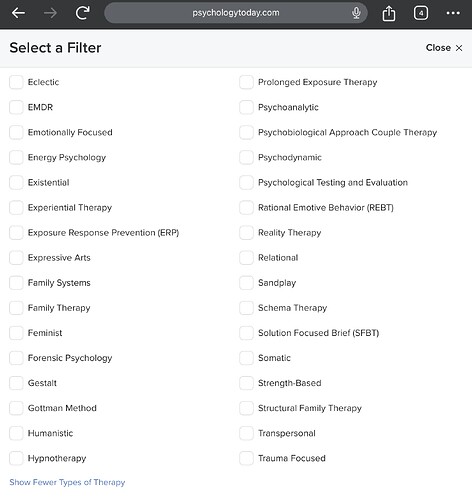Open the three-dot browser menu
The height and width of the screenshot is (500, 472).
(453, 13)
